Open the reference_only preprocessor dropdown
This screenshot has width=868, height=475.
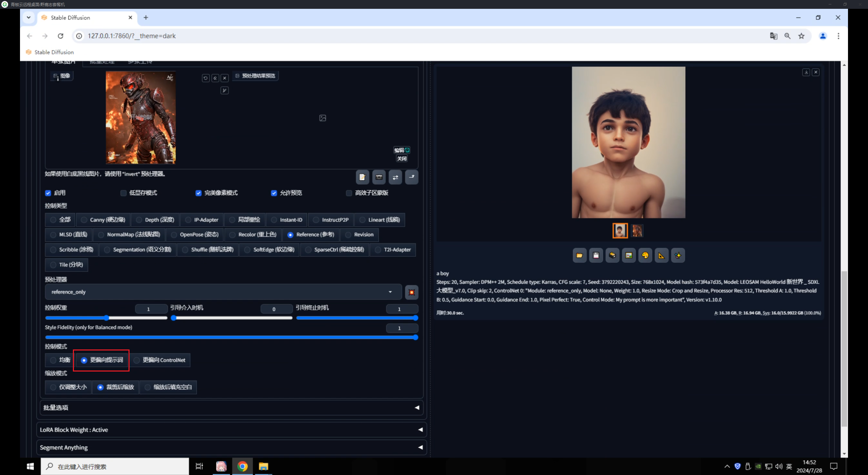pos(223,292)
